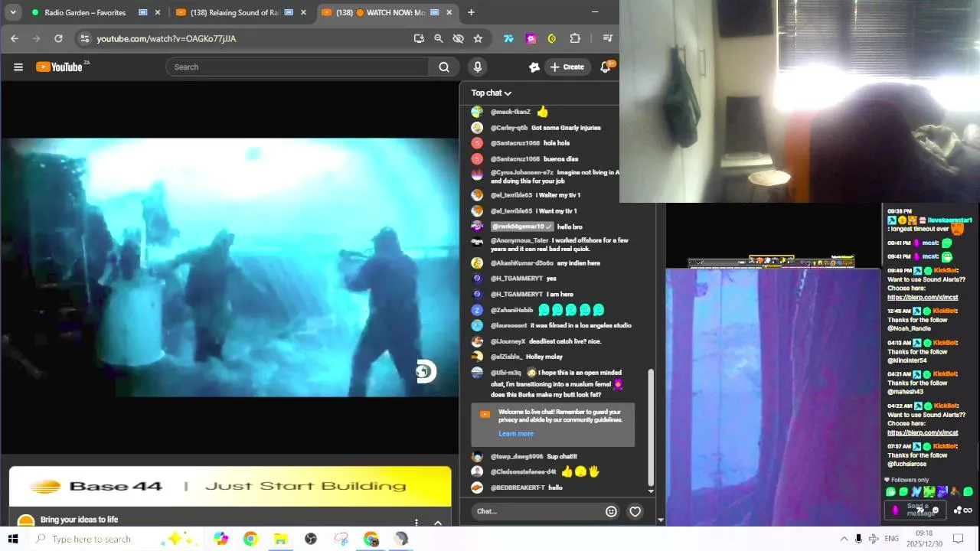980x551 pixels.
Task: Open the sparkle icon beside Create
Action: click(x=534, y=67)
